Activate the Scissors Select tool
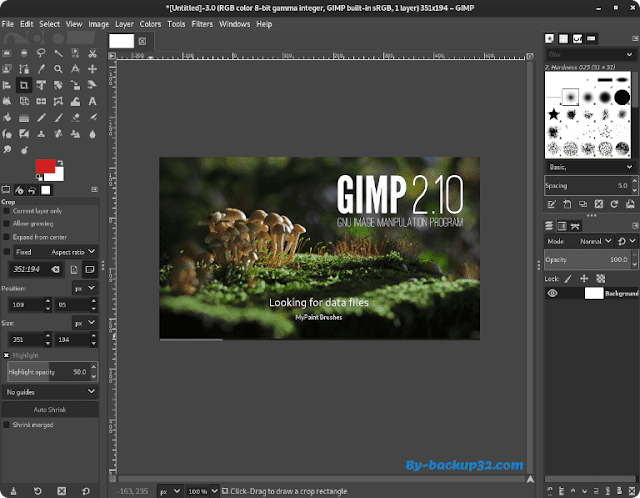Viewport: 640px width, 498px height. point(93,53)
